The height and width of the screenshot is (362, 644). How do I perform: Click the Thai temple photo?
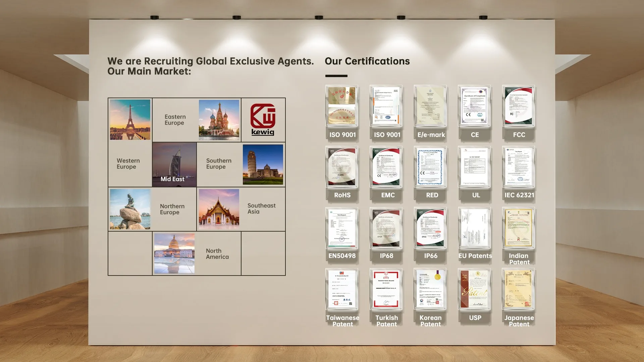coord(219,209)
